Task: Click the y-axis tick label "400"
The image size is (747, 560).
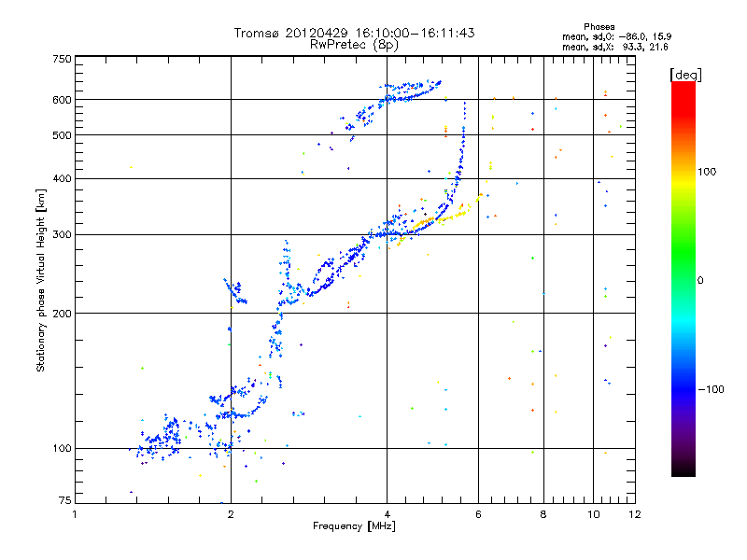Action: coord(62,179)
